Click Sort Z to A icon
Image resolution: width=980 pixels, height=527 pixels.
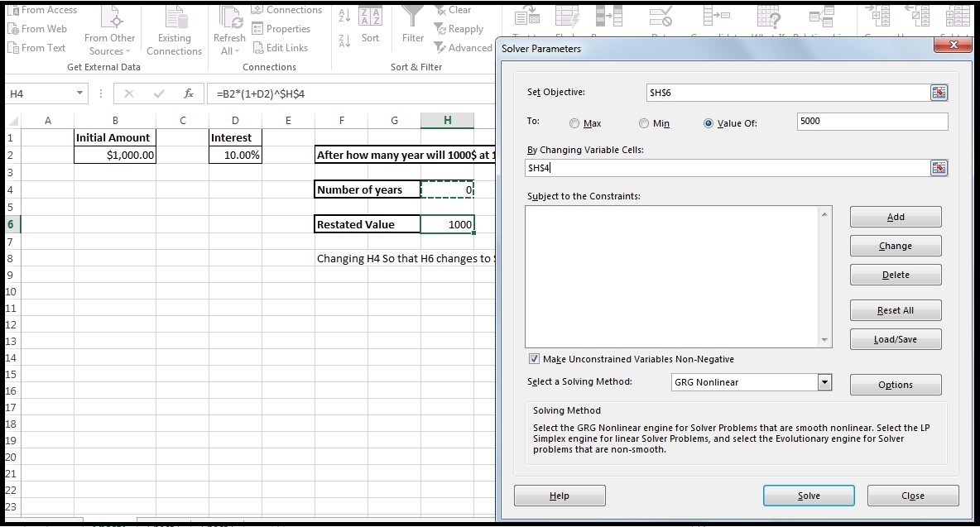coord(343,41)
